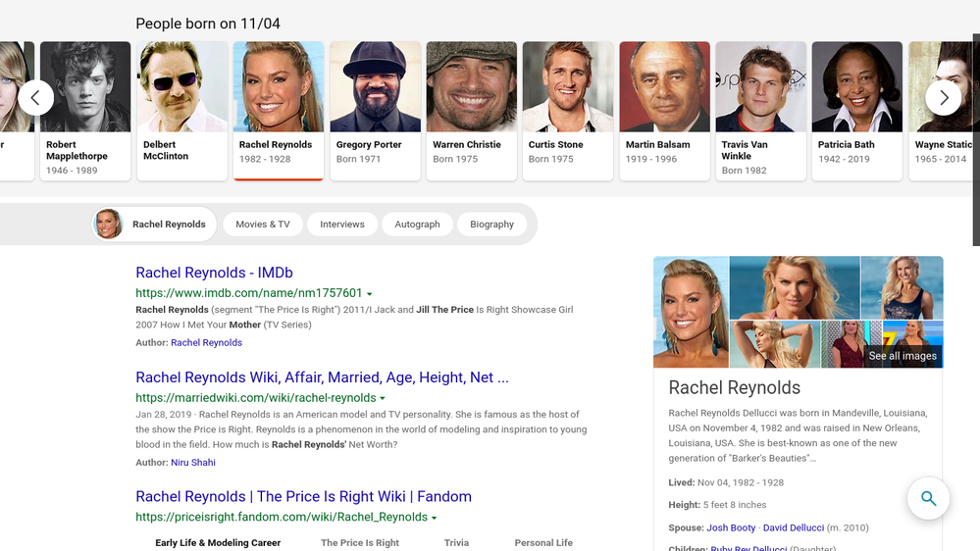The width and height of the screenshot is (980, 551).
Task: Advance carousel with the right arrow
Action: [943, 97]
